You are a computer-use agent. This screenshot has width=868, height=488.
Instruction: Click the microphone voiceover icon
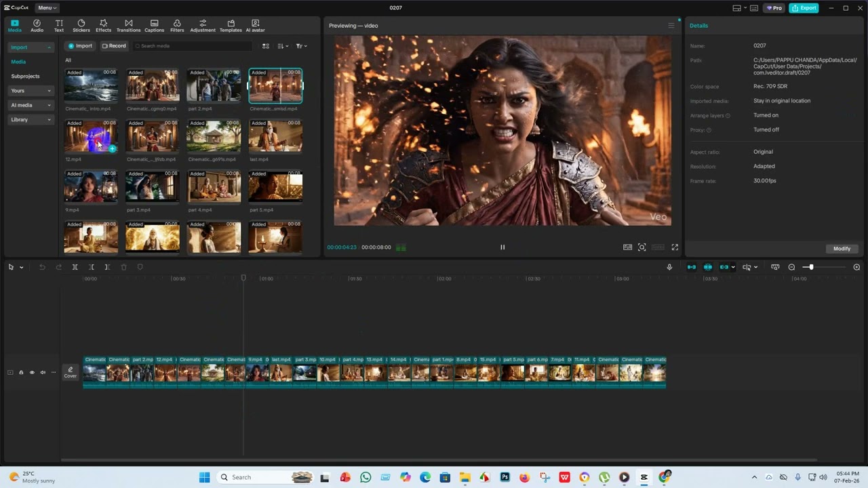pyautogui.click(x=669, y=268)
